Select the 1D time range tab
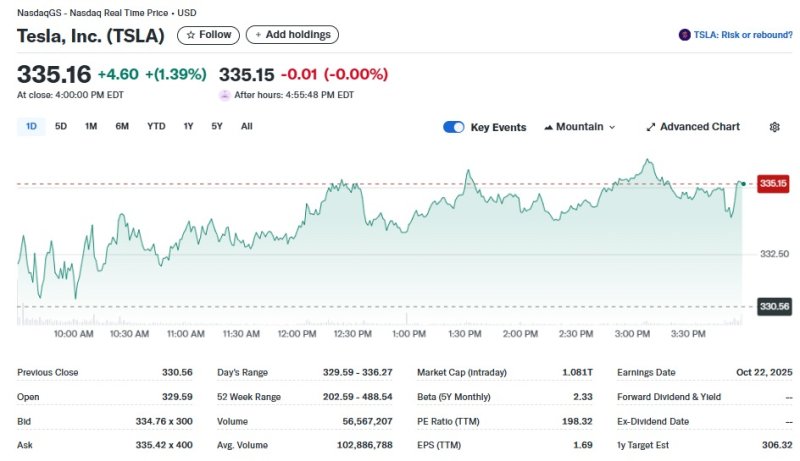Image resolution: width=800 pixels, height=461 pixels. tap(31, 126)
